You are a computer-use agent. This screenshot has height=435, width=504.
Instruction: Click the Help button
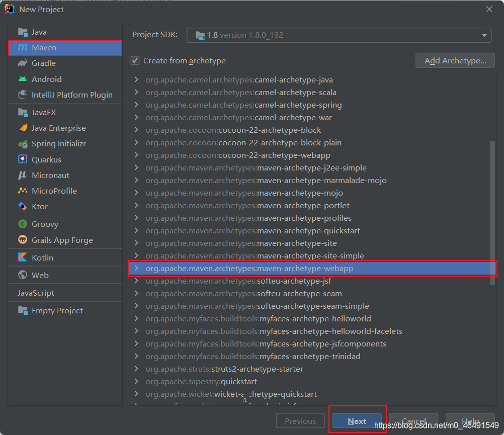pyautogui.click(x=470, y=421)
